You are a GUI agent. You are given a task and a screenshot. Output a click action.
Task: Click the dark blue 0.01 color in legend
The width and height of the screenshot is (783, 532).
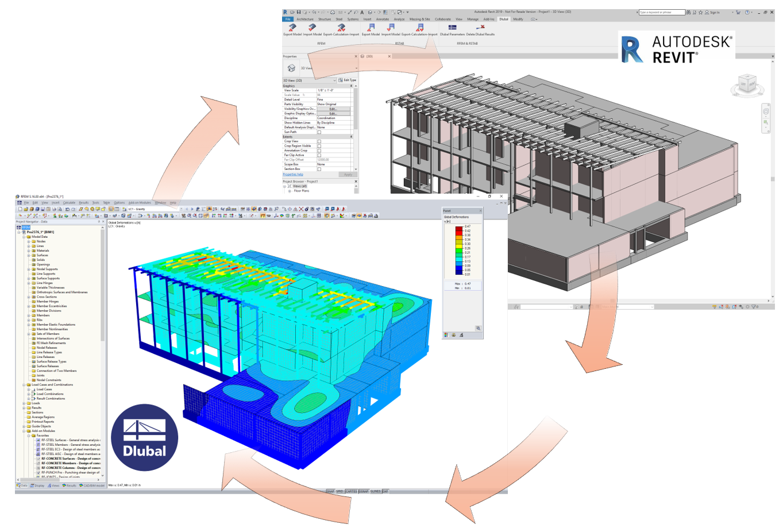tap(458, 273)
